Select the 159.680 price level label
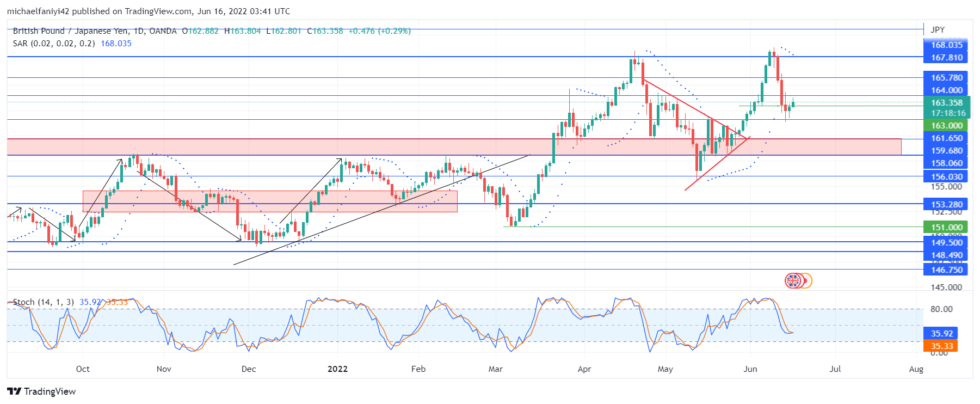Screen dimensions: 980x404 coord(946,151)
